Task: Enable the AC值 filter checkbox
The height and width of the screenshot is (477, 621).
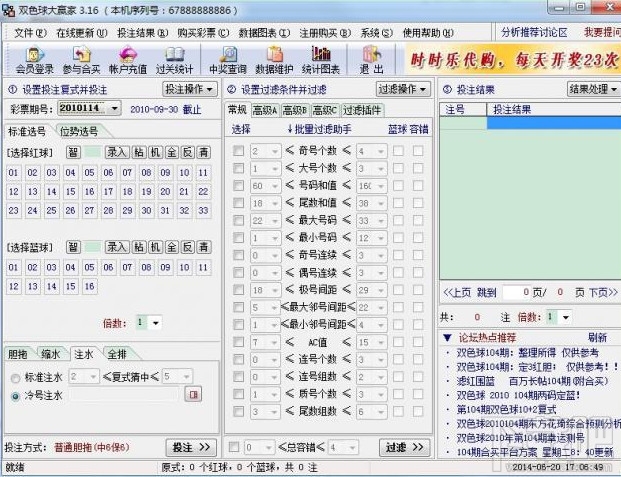Action: (x=238, y=342)
